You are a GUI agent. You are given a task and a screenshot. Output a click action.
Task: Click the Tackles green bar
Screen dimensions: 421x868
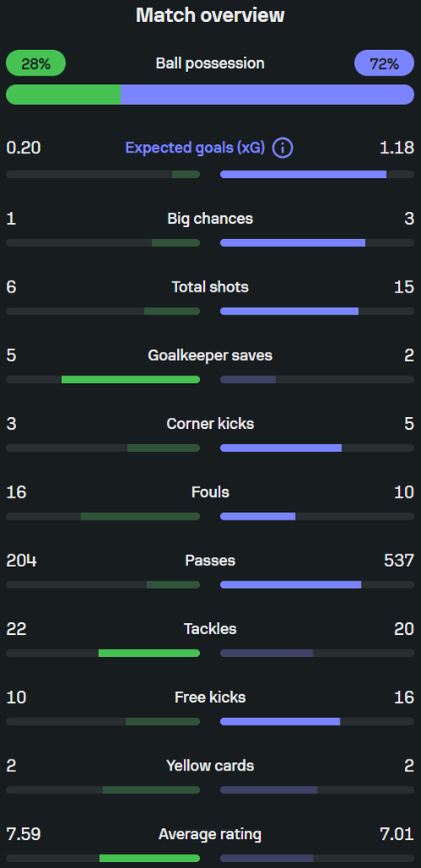(x=149, y=654)
